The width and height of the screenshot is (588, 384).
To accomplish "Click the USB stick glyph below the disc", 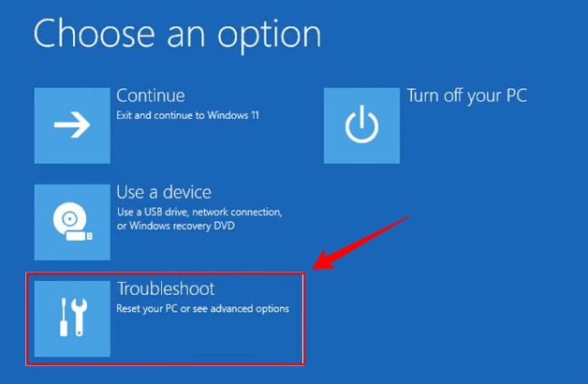I will pyautogui.click(x=80, y=236).
